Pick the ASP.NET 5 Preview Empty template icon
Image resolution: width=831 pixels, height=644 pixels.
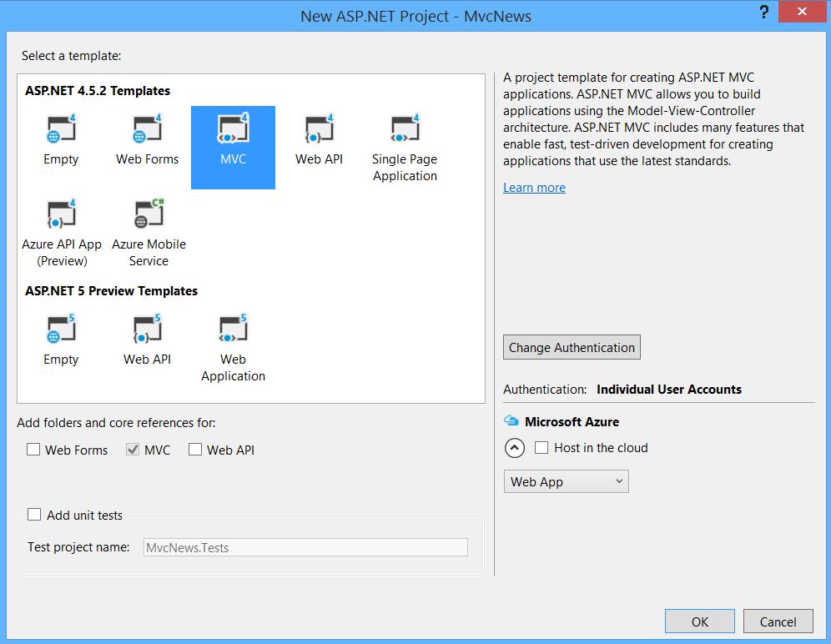point(61,330)
